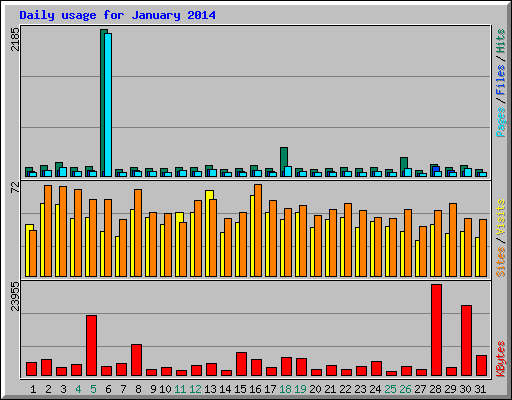Click the day 16 axis label

point(255,389)
